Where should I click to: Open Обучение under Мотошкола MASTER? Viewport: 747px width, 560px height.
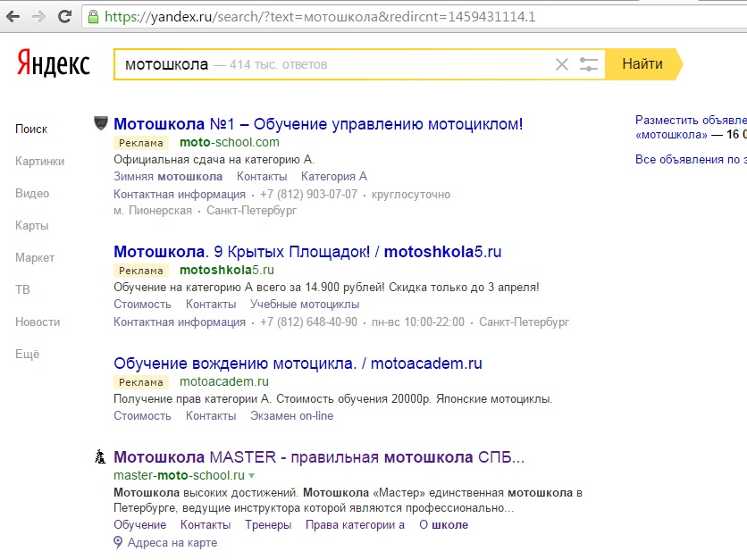(140, 525)
